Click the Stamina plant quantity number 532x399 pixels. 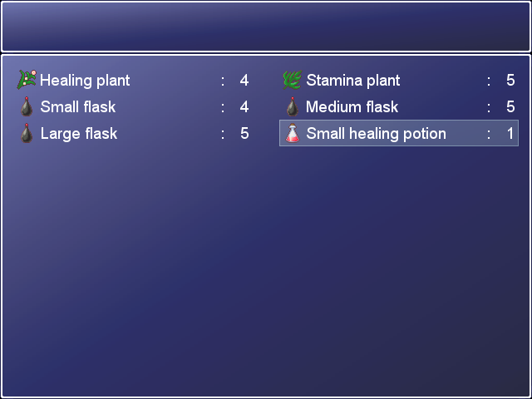point(510,81)
